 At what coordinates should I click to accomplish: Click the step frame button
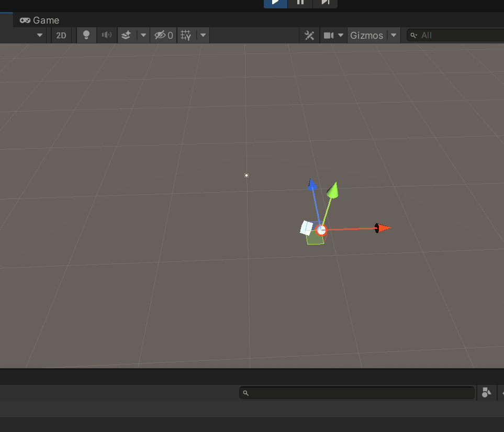tap(325, 3)
